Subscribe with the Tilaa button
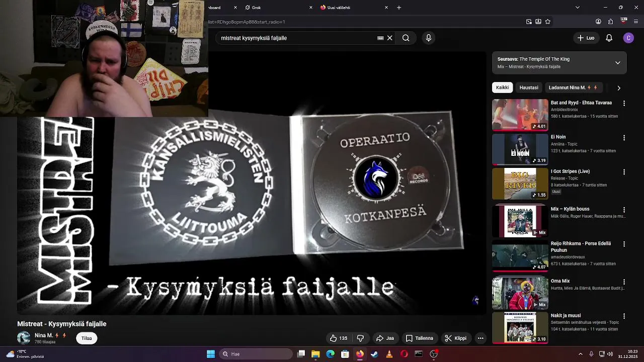This screenshot has width=644, height=362. click(x=87, y=338)
